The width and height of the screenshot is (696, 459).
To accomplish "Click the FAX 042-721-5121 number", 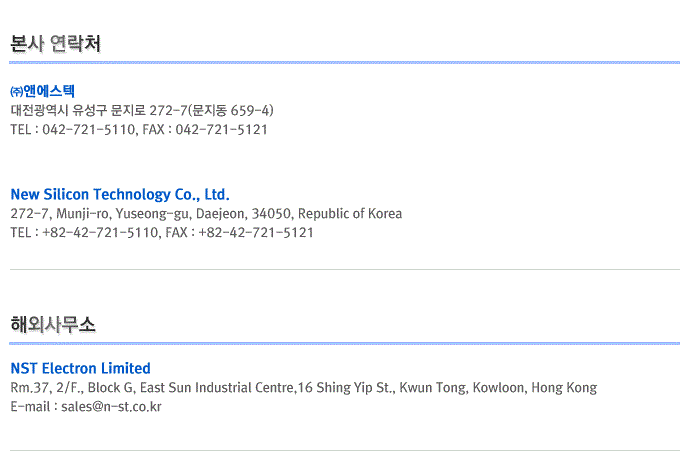I will pos(221,129).
